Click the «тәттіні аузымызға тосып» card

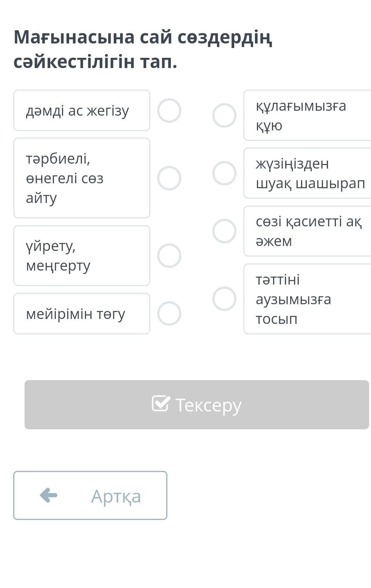point(307,299)
